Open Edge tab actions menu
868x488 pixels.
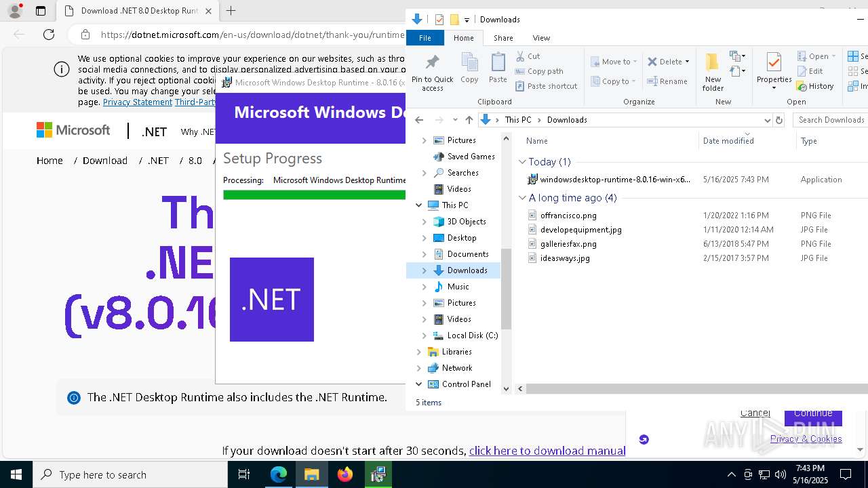pyautogui.click(x=41, y=11)
